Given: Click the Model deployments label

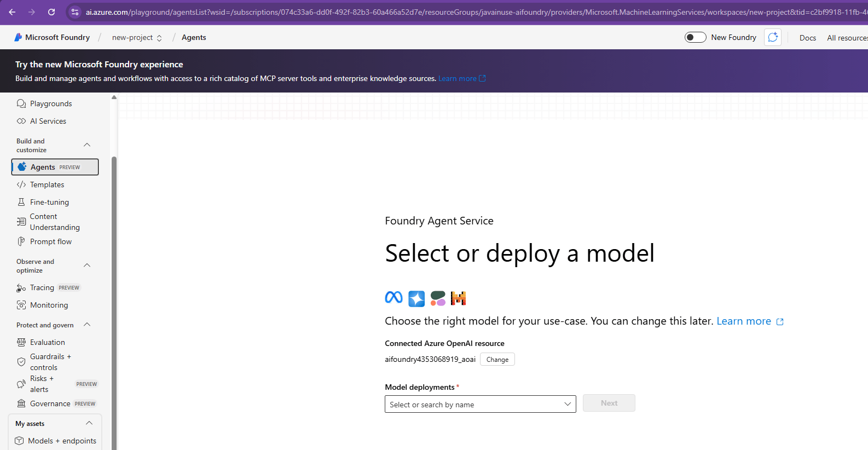Looking at the screenshot, I should click(x=419, y=387).
